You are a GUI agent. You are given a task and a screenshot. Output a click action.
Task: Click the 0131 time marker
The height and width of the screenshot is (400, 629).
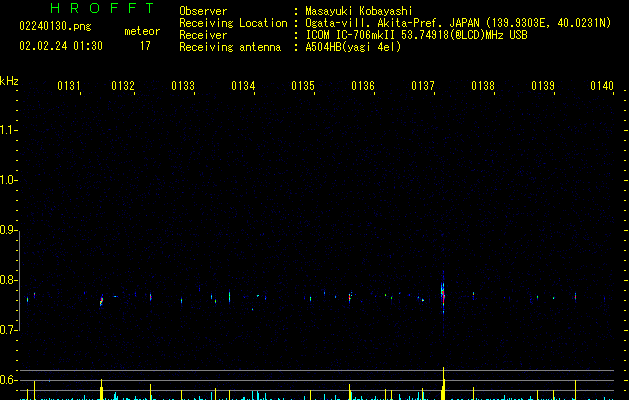pyautogui.click(x=69, y=86)
